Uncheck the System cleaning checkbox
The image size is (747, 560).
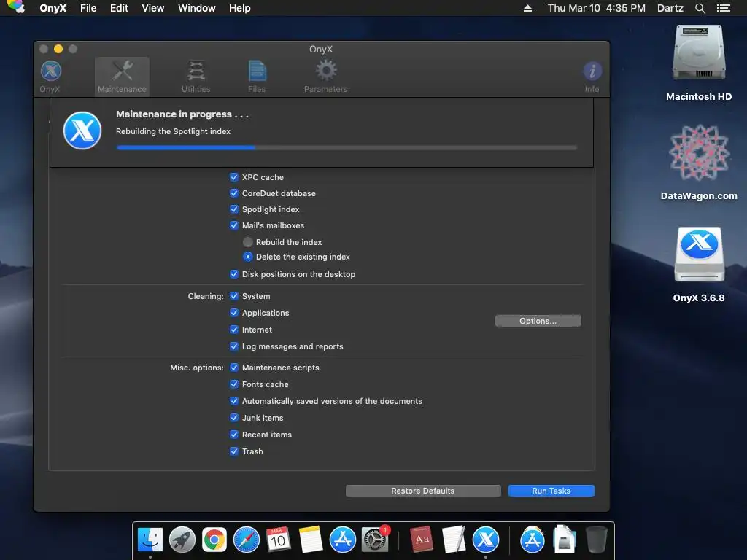coord(234,296)
